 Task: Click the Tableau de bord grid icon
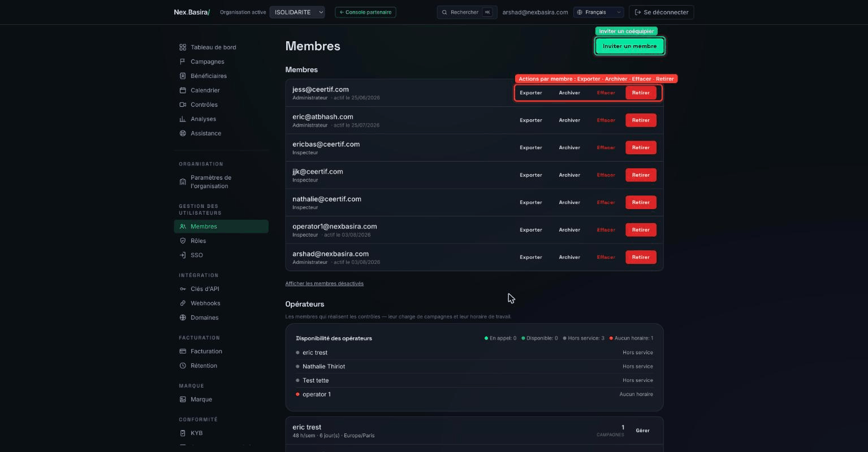coord(183,47)
